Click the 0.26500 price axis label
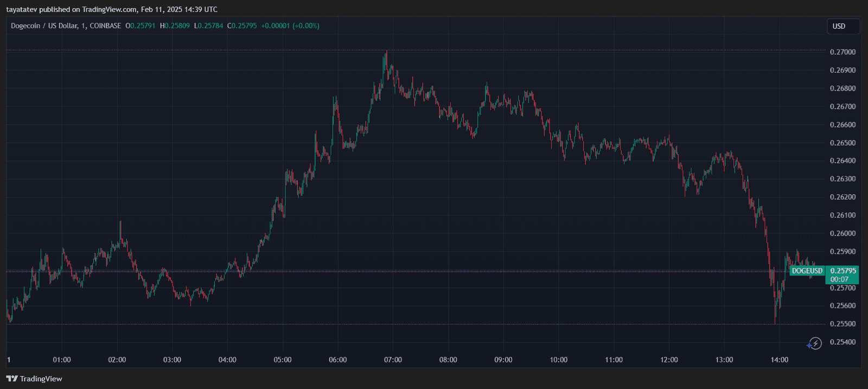 [x=843, y=143]
